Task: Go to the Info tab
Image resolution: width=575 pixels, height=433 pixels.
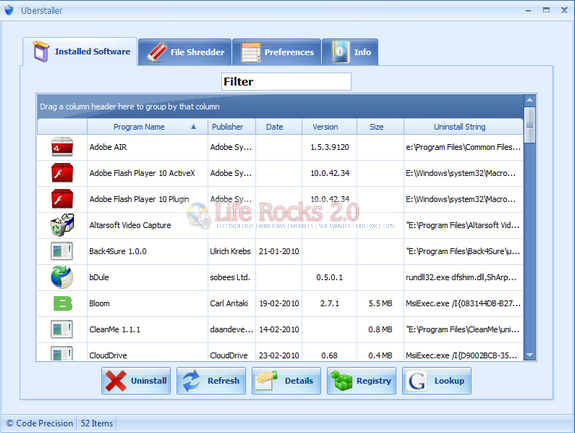Action: (x=350, y=52)
